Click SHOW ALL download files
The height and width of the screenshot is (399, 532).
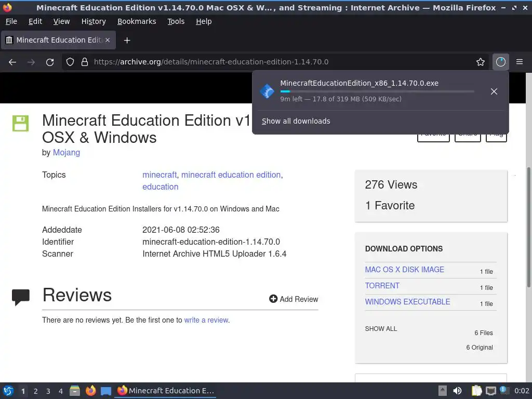click(x=381, y=329)
